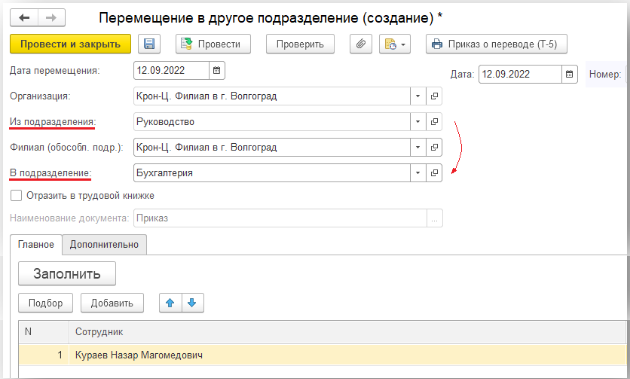Open the Организация record with the open icon

(x=434, y=96)
